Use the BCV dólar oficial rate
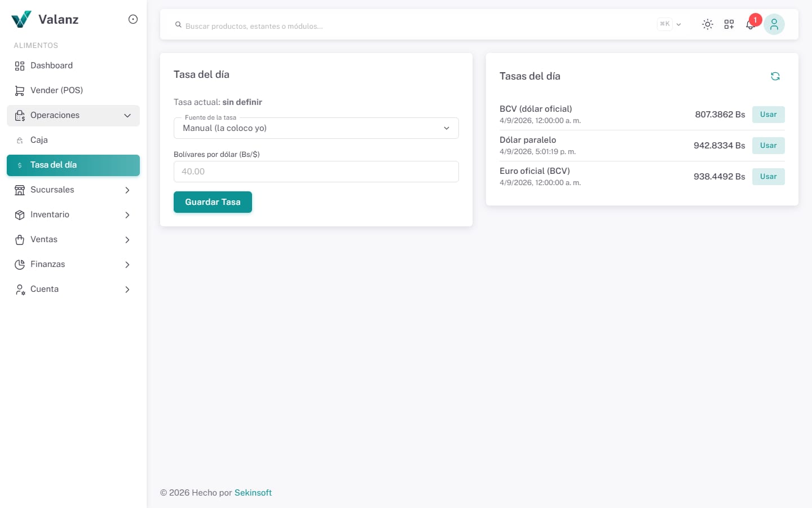Viewport: 812px width, 508px height. click(x=768, y=115)
